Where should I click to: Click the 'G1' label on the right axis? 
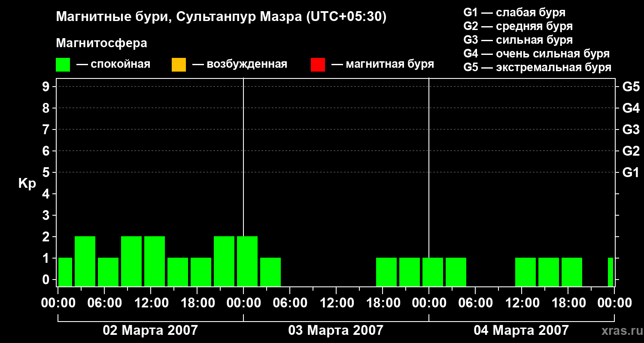pos(631,173)
